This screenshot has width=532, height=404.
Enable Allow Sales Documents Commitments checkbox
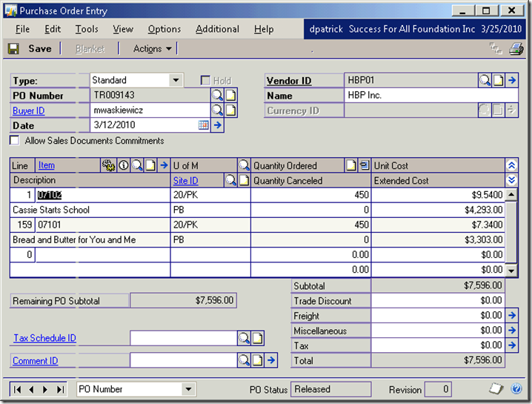pos(15,140)
